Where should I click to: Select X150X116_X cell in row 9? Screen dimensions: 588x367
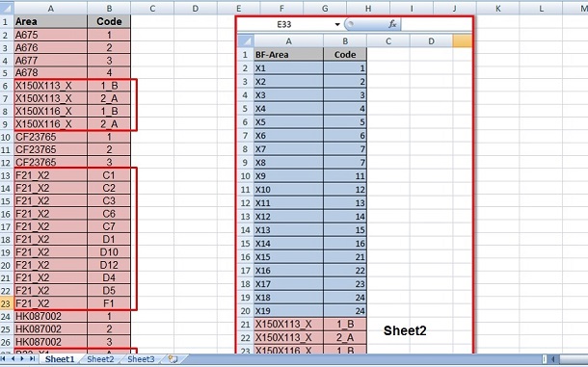[51, 124]
